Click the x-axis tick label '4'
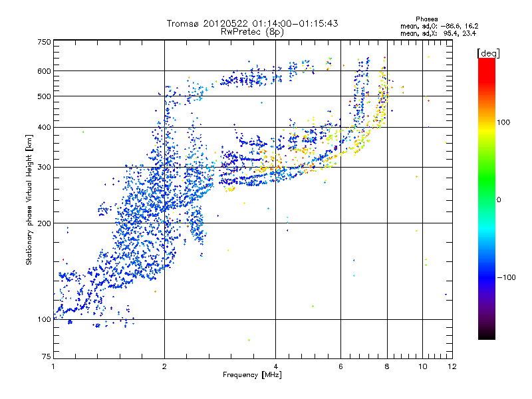Image resolution: width=532 pixels, height=399 pixels. coord(275,366)
